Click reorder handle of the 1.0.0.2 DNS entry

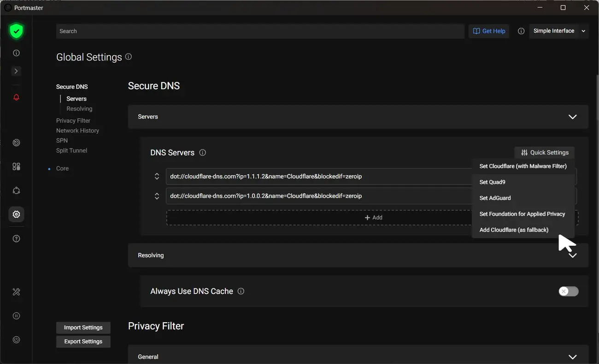pos(157,196)
